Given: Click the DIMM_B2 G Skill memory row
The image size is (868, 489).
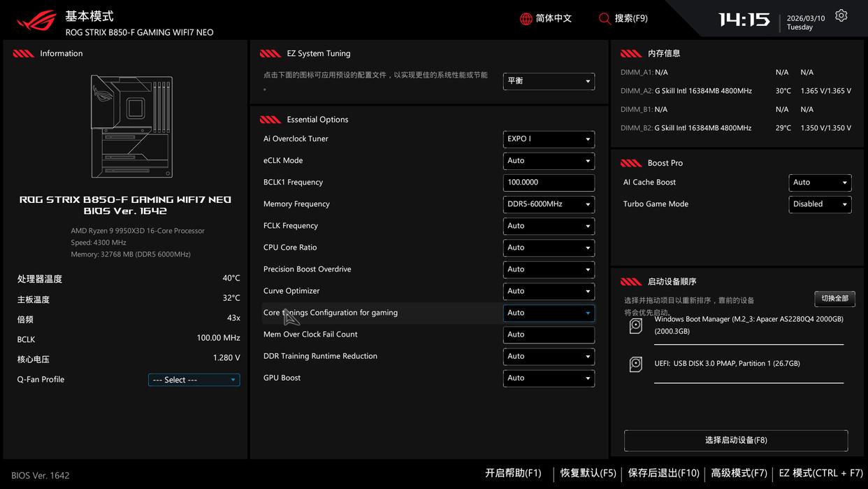Looking at the screenshot, I should pos(736,128).
